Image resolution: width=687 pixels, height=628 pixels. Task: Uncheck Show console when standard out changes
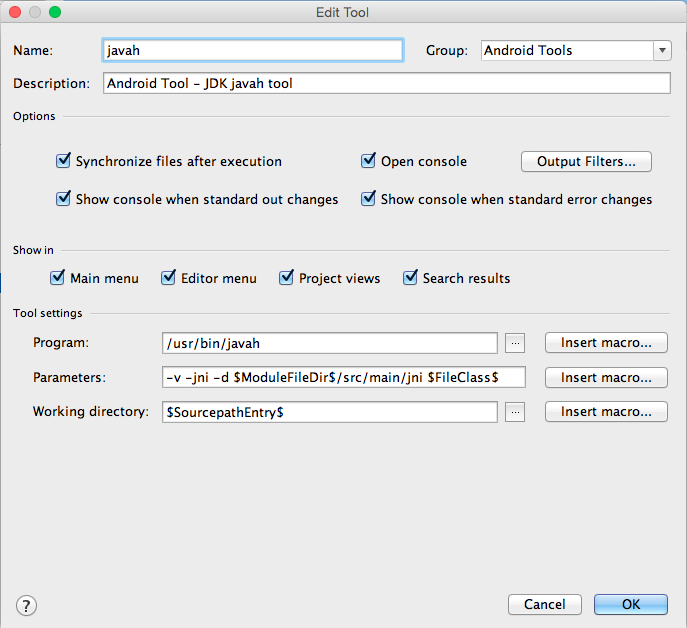pyautogui.click(x=65, y=199)
